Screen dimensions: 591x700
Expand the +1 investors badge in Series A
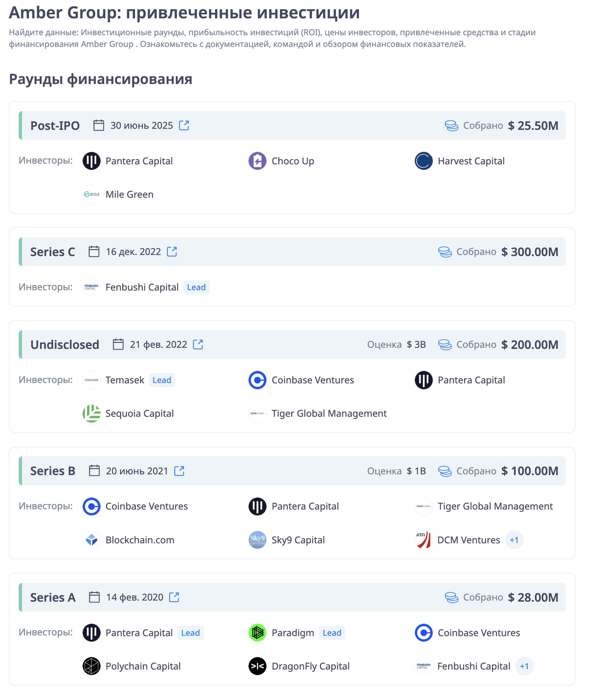tap(524, 666)
